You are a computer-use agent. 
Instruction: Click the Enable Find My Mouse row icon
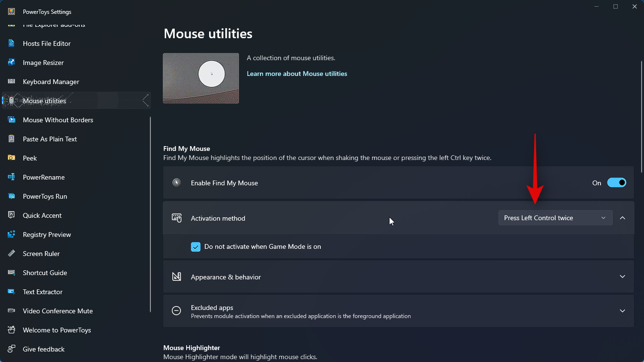tap(177, 182)
